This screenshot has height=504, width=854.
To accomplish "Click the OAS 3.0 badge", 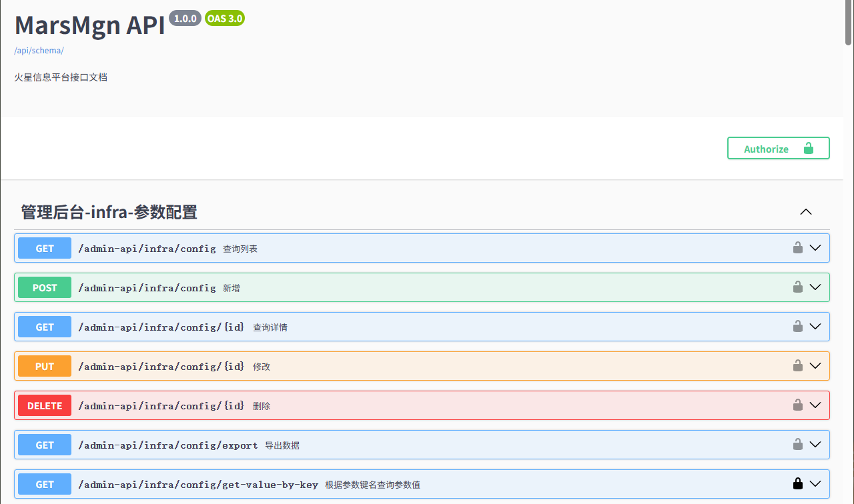I will click(x=225, y=19).
